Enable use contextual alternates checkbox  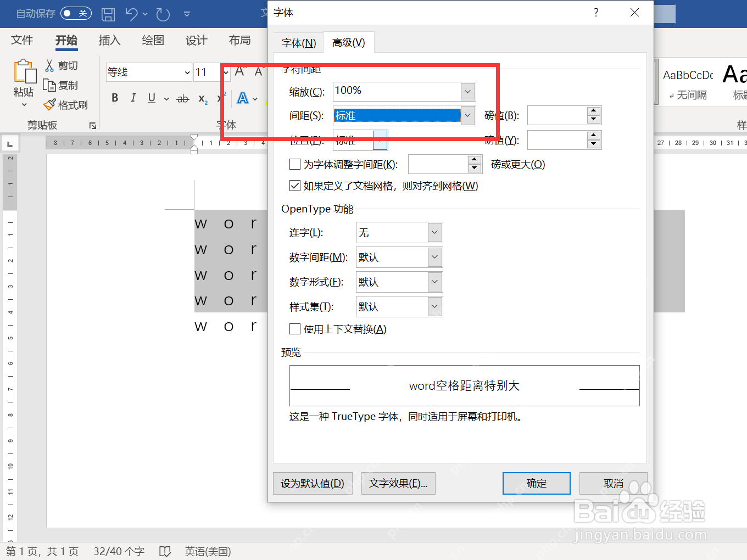tap(295, 329)
